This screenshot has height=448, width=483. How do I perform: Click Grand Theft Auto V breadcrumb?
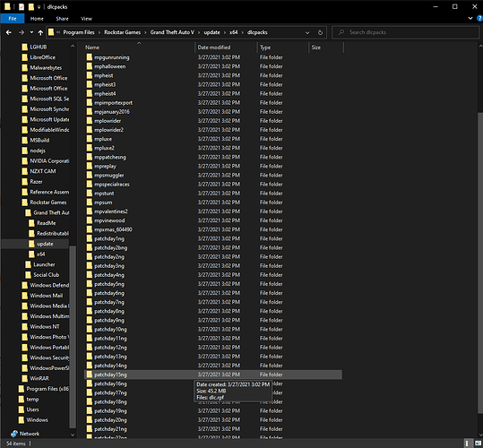172,32
